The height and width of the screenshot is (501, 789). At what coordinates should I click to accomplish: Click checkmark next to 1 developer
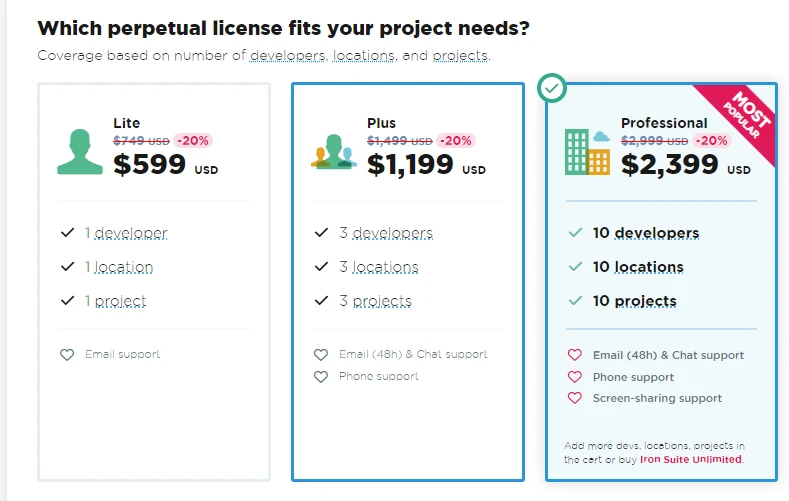(x=68, y=233)
